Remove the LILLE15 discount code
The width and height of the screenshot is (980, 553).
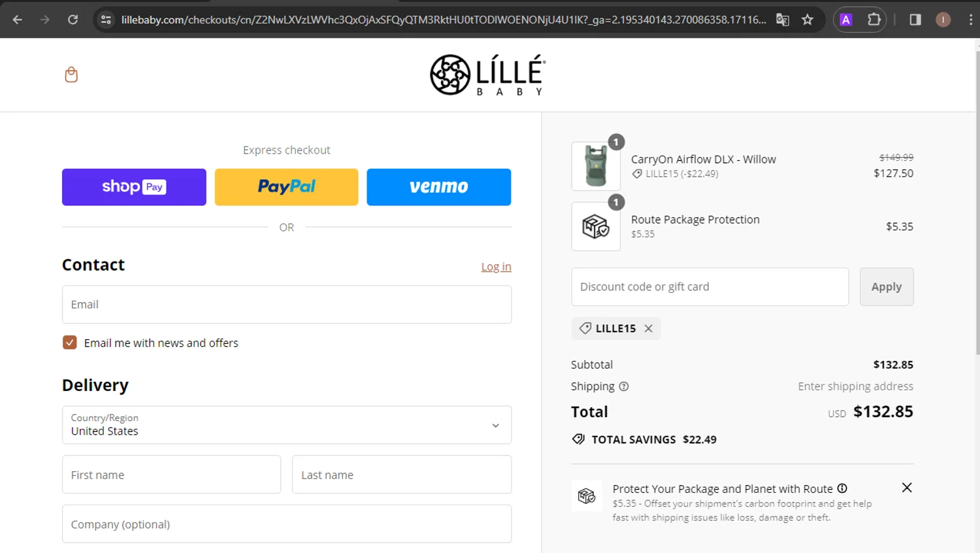point(649,328)
